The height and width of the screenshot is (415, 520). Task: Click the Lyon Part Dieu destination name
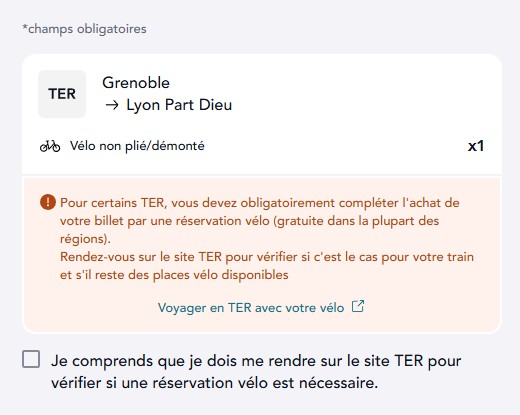pyautogui.click(x=179, y=105)
